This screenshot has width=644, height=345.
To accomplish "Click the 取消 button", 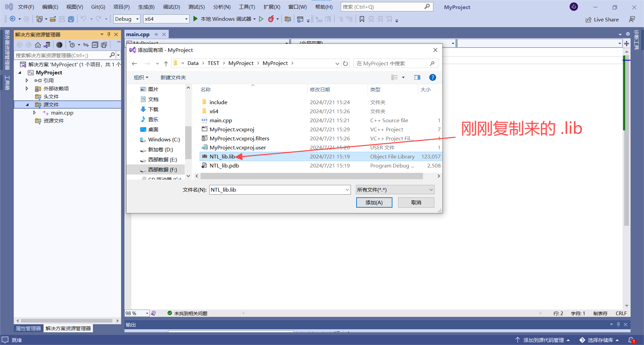I will click(x=416, y=203).
